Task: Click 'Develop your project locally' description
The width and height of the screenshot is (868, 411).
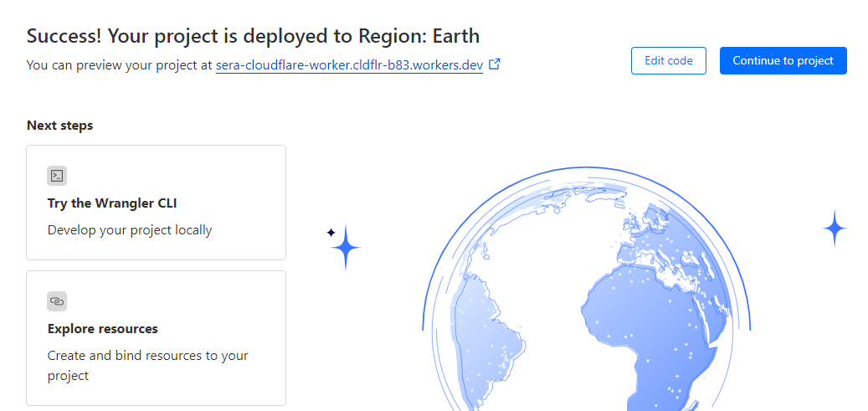Action: pyautogui.click(x=130, y=229)
